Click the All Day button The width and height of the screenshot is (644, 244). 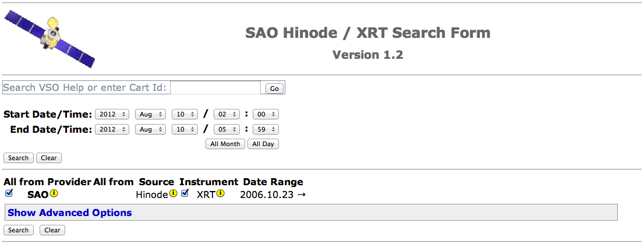[x=263, y=144]
